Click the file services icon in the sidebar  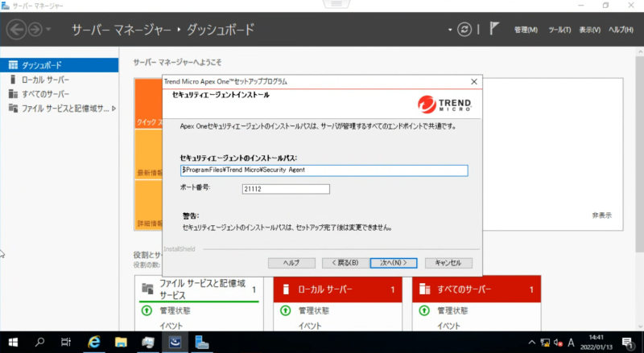coord(13,109)
